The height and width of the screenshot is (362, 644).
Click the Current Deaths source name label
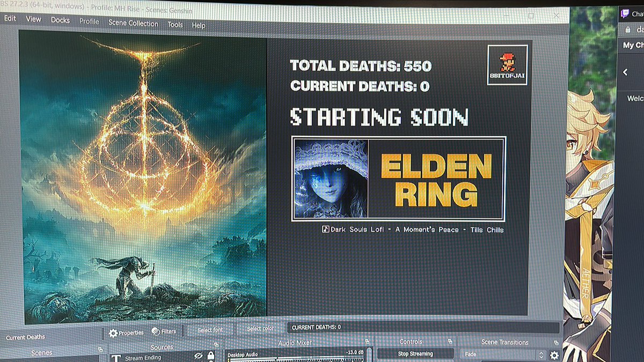(26, 337)
